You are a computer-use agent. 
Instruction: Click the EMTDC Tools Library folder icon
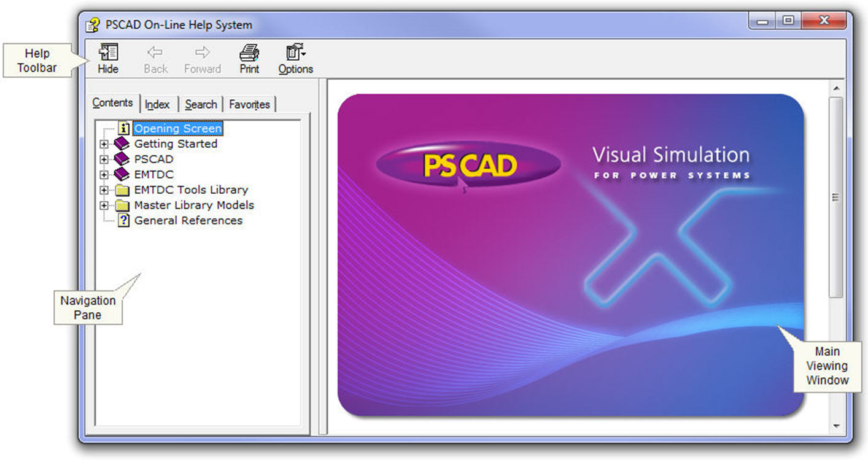click(122, 190)
